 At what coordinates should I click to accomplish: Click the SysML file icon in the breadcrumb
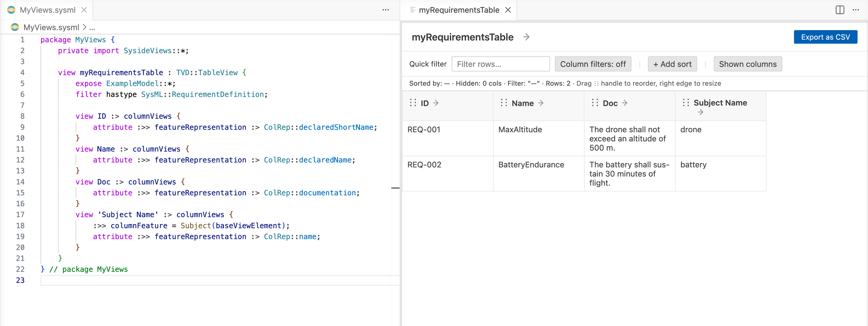[15, 27]
